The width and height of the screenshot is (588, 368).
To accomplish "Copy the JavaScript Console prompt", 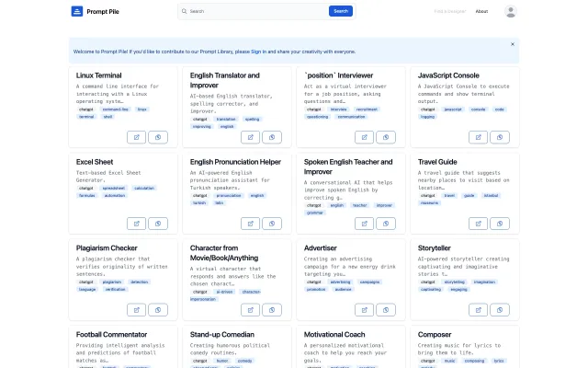I will pyautogui.click(x=500, y=137).
